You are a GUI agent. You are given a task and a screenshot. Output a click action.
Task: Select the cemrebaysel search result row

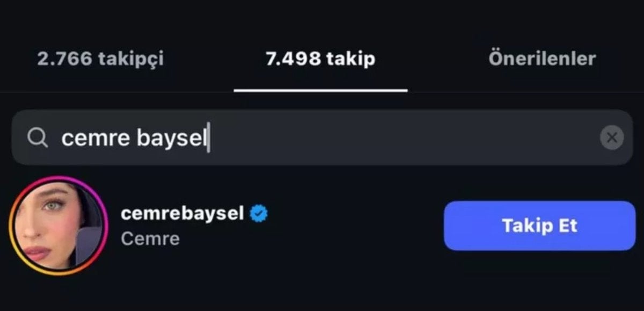coord(322,226)
